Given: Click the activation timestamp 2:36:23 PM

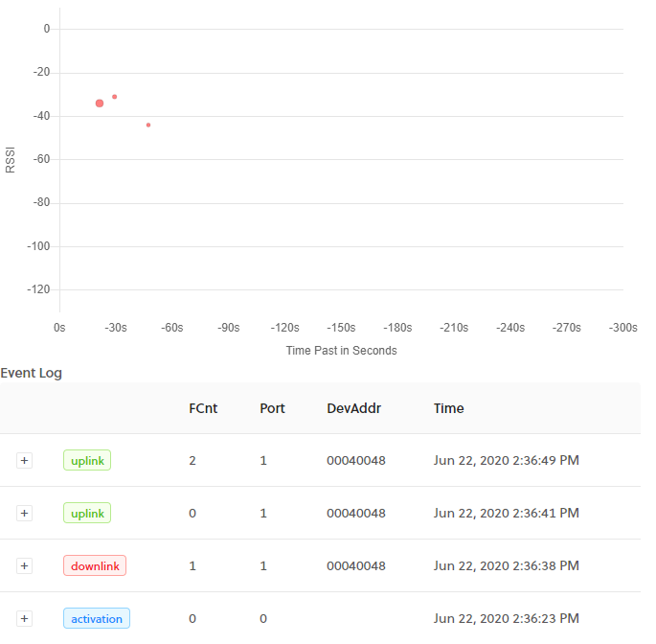Looking at the screenshot, I should click(506, 619).
